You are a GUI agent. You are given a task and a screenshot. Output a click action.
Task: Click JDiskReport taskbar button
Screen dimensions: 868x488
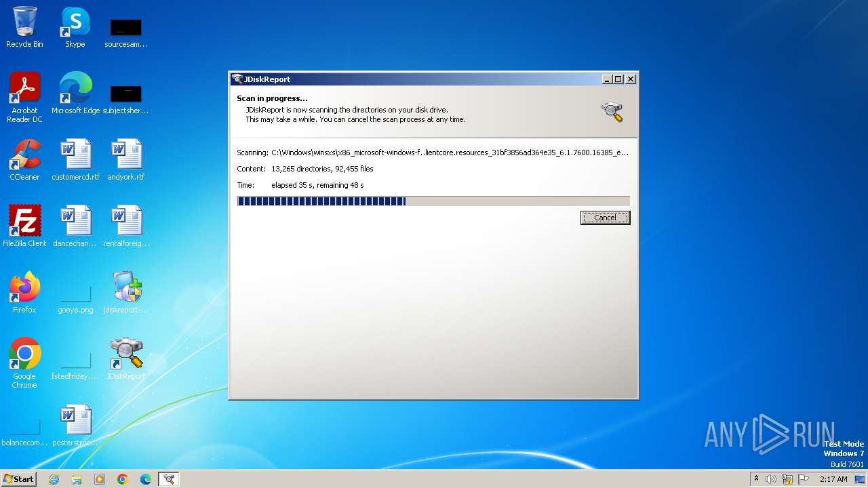click(169, 479)
